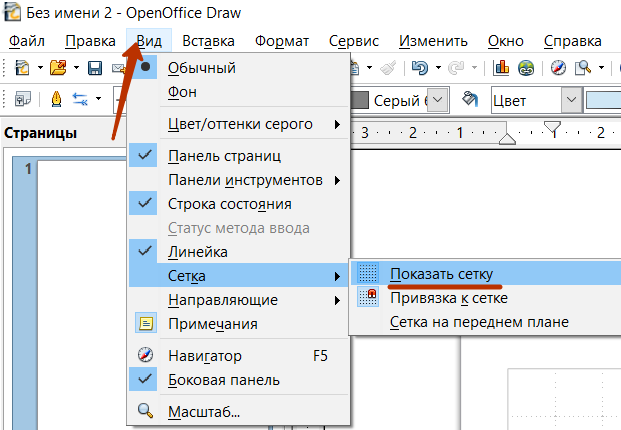Open the Правка menu

click(x=90, y=41)
